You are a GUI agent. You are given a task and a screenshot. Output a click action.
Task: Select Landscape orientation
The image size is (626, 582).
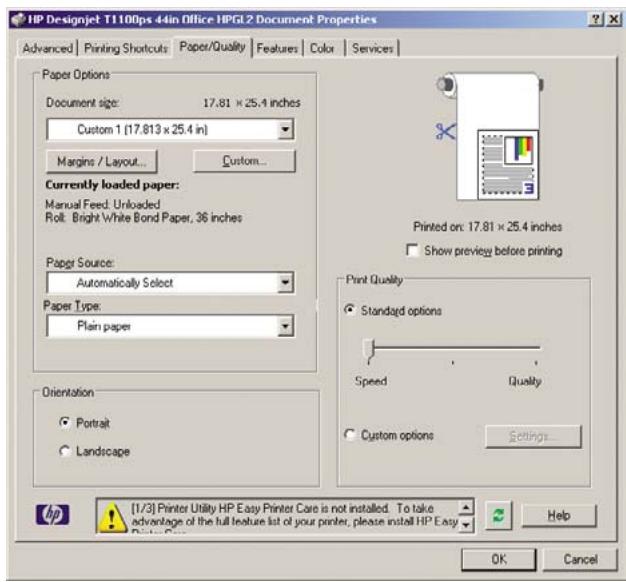pyautogui.click(x=64, y=451)
